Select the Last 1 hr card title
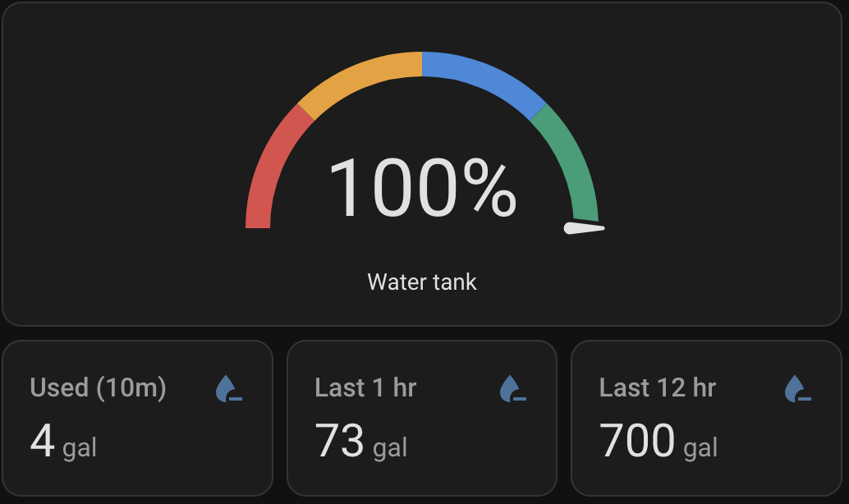 [x=365, y=387]
